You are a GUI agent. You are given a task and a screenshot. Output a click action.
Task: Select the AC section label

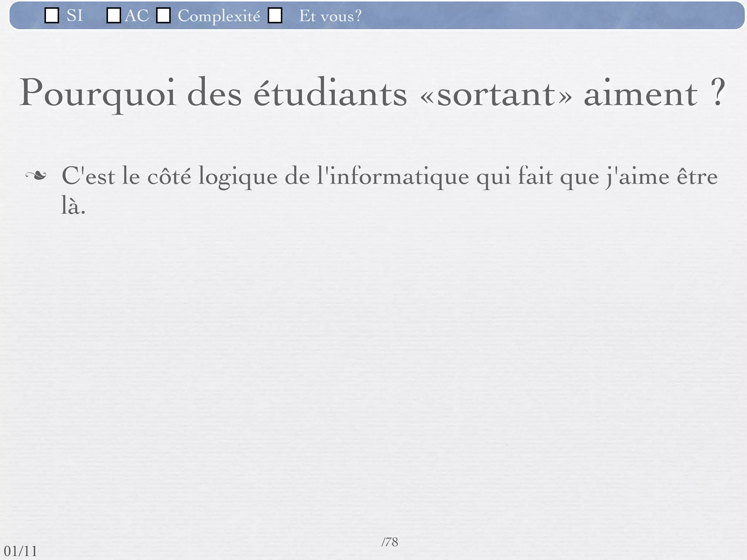tap(137, 16)
